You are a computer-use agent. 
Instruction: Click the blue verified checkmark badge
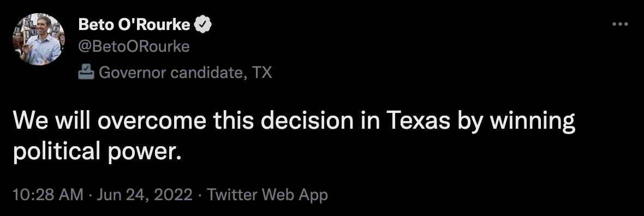202,25
